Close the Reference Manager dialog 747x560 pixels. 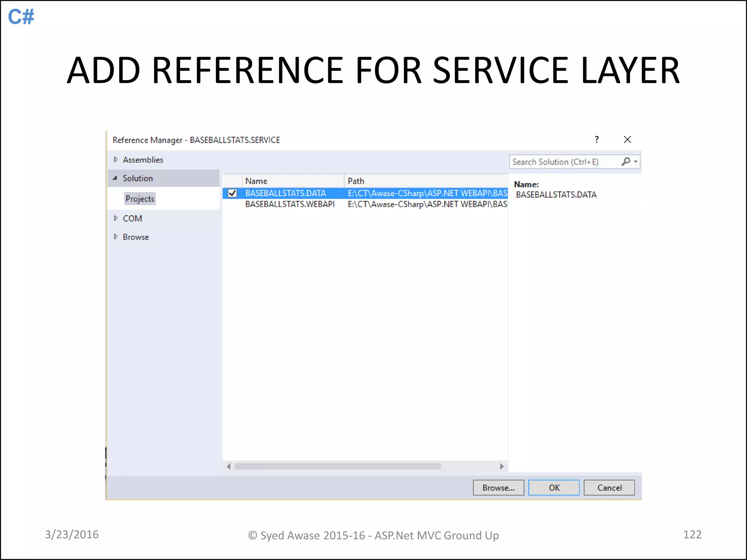tap(627, 139)
